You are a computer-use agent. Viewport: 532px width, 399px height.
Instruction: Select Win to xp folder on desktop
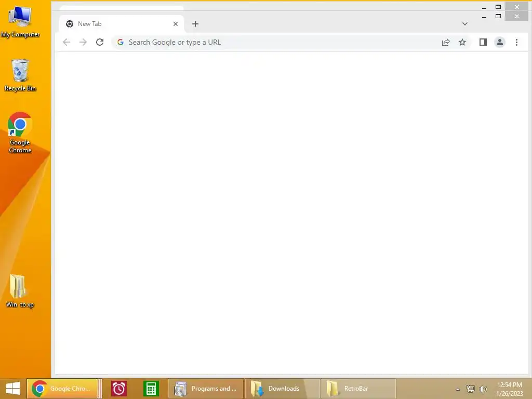tap(20, 291)
